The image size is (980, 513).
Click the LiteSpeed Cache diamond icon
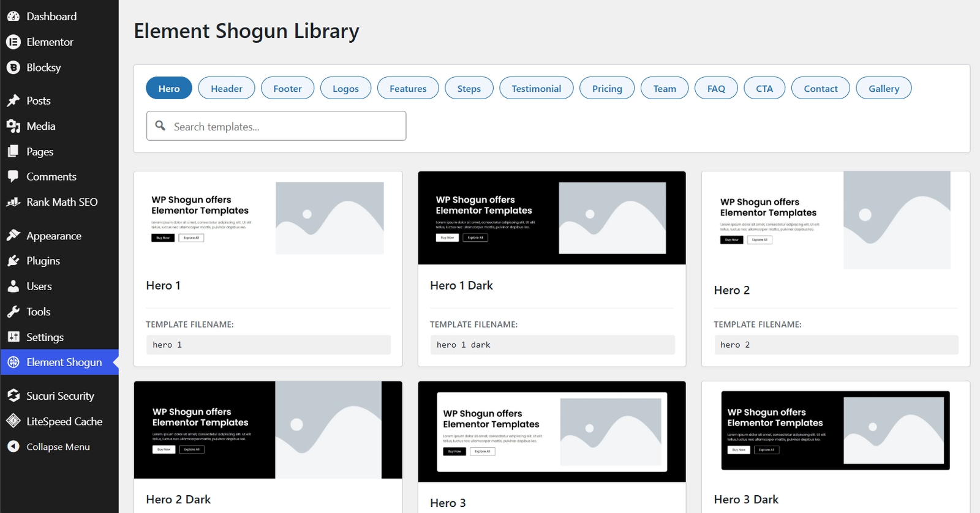click(13, 421)
